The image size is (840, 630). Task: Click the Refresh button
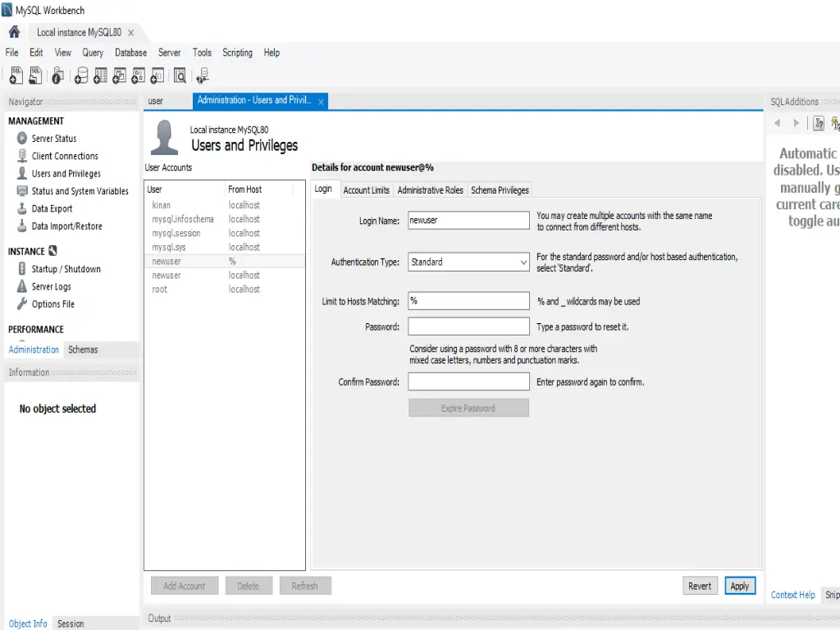click(x=305, y=586)
